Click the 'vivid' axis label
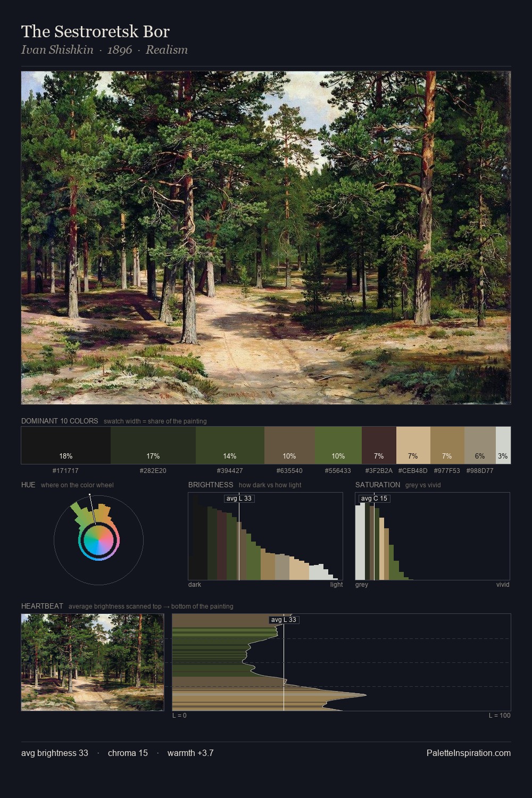532x798 pixels. pyautogui.click(x=503, y=585)
